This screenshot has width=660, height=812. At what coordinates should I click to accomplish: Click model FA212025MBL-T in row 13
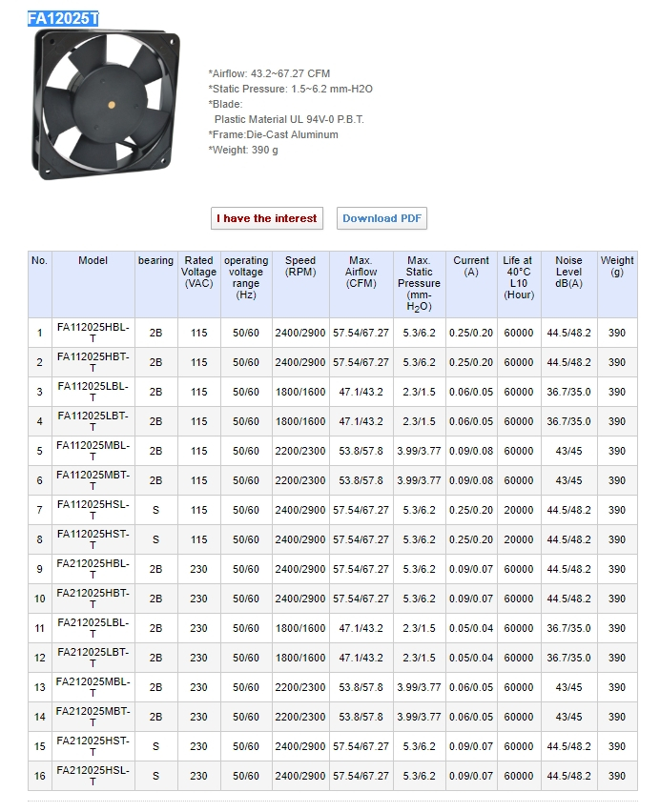(93, 687)
